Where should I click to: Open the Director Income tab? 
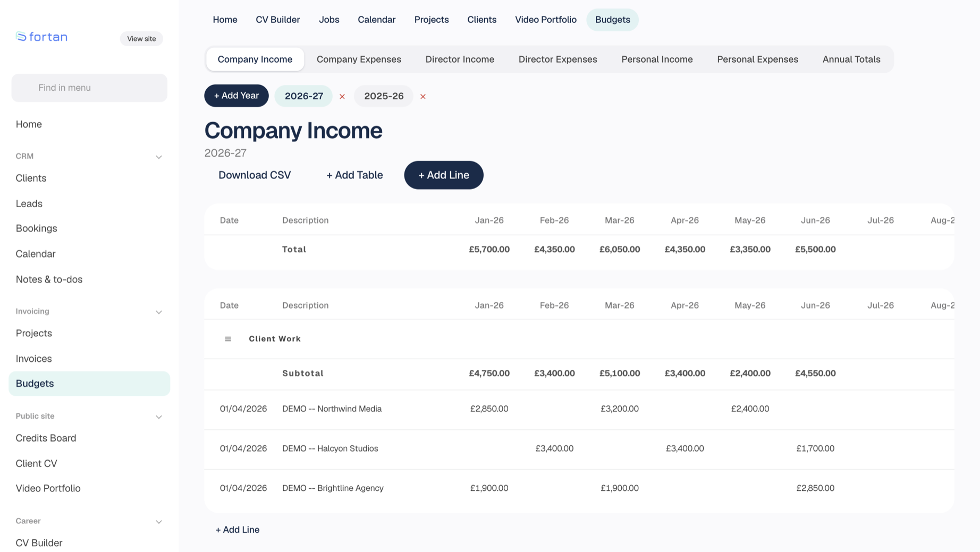tap(460, 59)
